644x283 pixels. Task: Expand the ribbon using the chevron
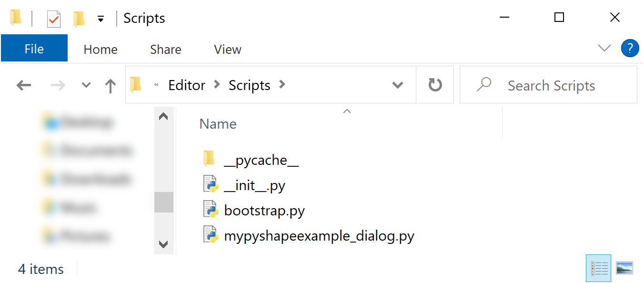tap(604, 48)
